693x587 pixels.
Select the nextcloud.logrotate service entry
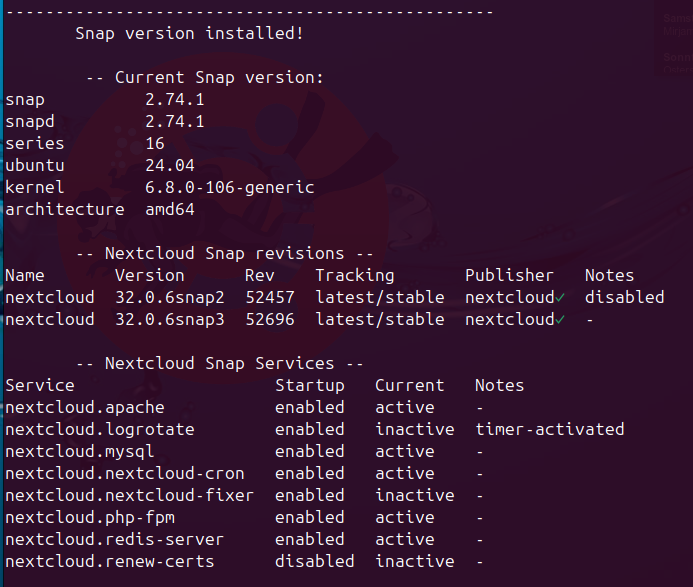click(x=100, y=429)
